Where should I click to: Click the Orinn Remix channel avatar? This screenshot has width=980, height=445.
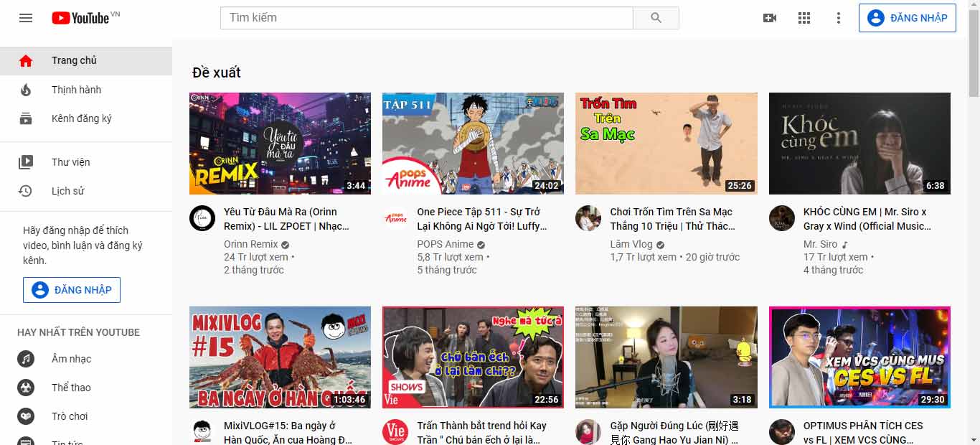coord(202,217)
